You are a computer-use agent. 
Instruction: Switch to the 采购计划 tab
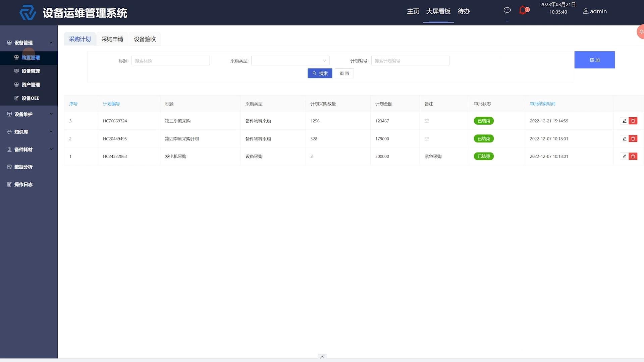80,39
